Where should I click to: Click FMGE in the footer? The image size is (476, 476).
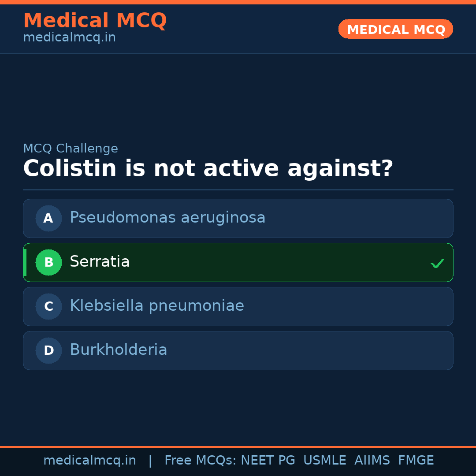click(x=416, y=461)
